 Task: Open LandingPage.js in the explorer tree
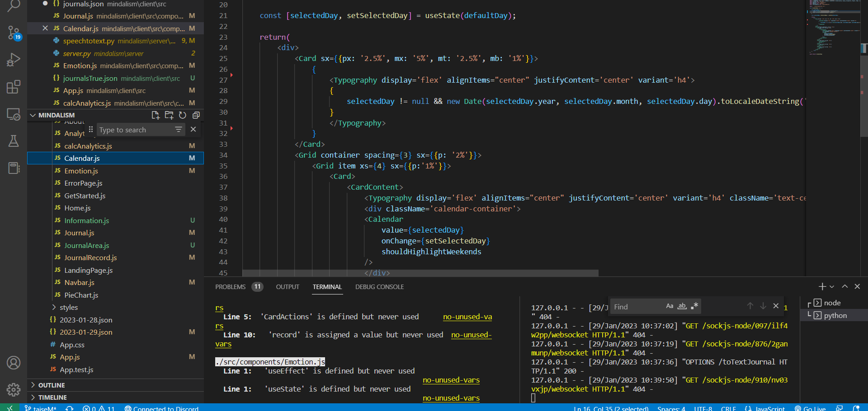pos(88,270)
